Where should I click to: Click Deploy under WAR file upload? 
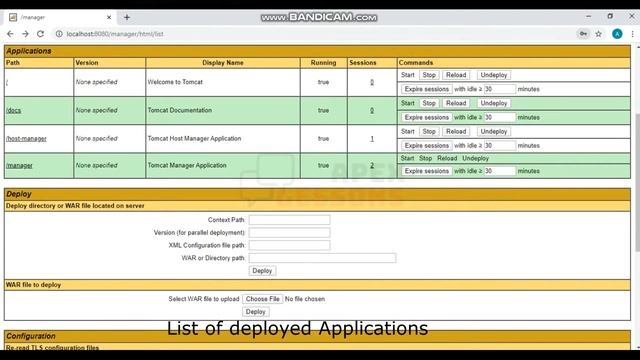(x=256, y=312)
